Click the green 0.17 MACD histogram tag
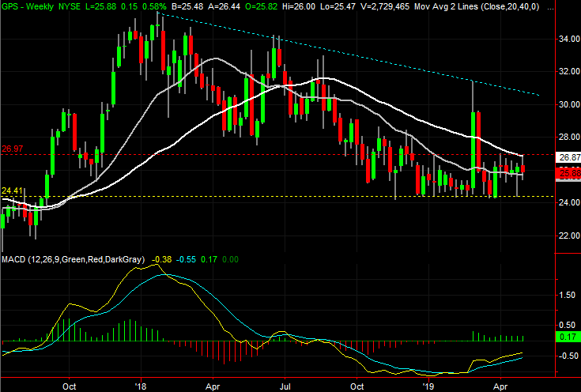 tap(567, 337)
